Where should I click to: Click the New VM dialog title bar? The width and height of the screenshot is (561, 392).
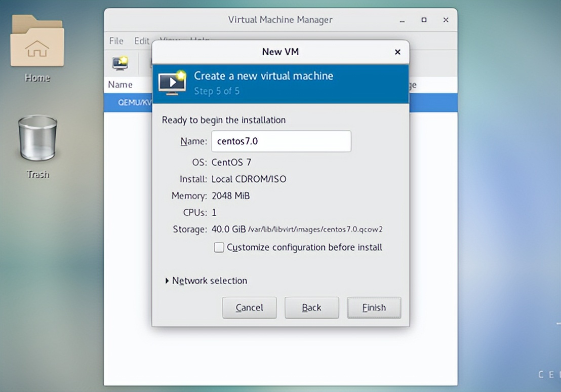280,52
